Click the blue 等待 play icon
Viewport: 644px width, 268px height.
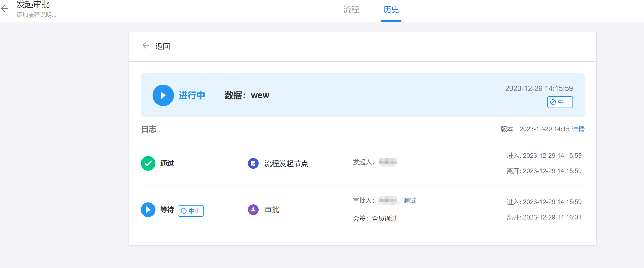click(x=148, y=210)
